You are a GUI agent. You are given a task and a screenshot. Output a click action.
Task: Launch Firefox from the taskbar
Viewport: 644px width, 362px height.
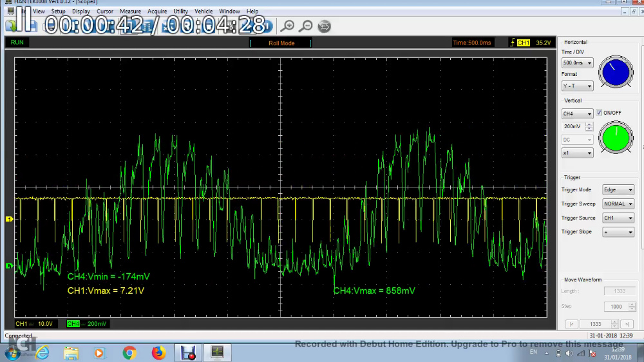[158, 353]
